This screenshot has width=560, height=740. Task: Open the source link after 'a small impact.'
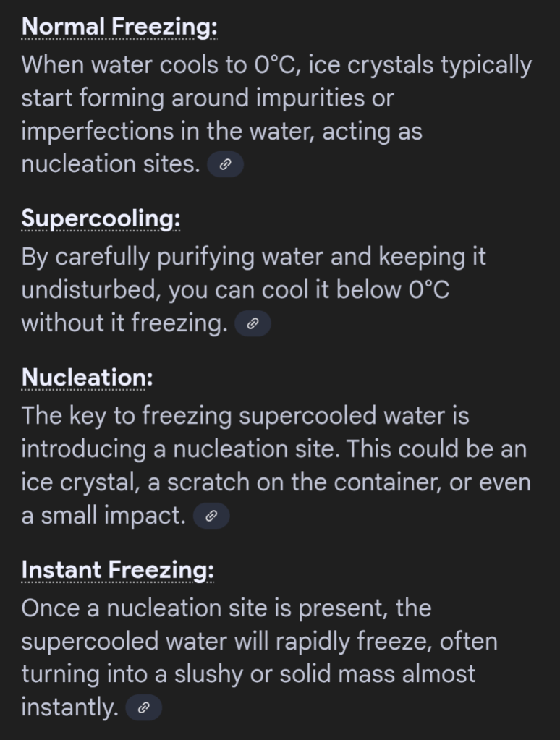pos(211,516)
